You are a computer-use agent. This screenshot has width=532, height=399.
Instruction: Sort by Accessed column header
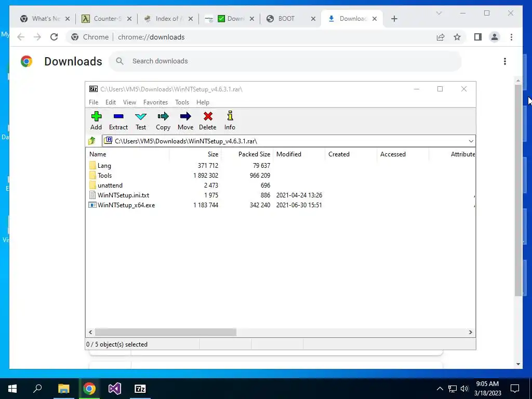pos(403,154)
